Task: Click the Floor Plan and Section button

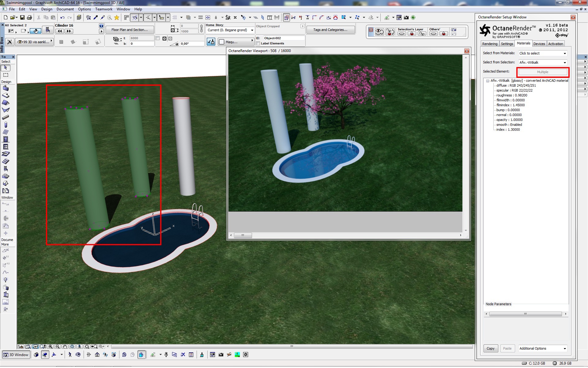Action: (x=130, y=30)
